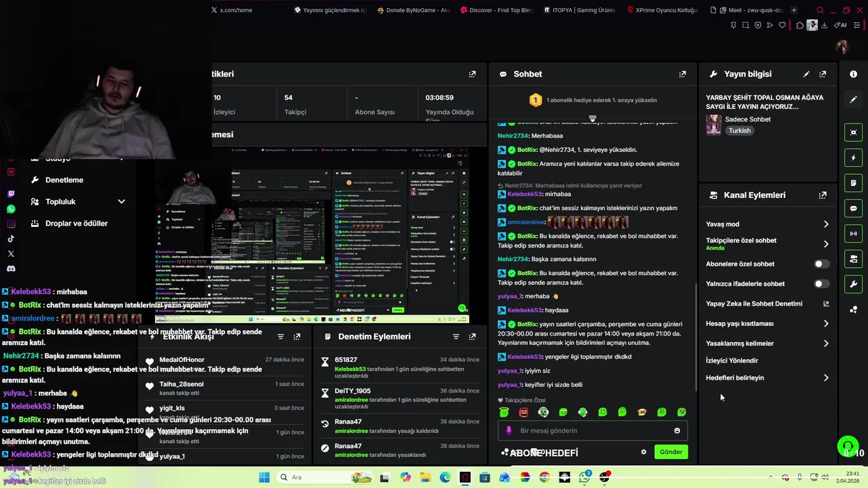Toggle Abonelere özel sohbet switch
Viewport: 868px width, 488px height.
821,264
